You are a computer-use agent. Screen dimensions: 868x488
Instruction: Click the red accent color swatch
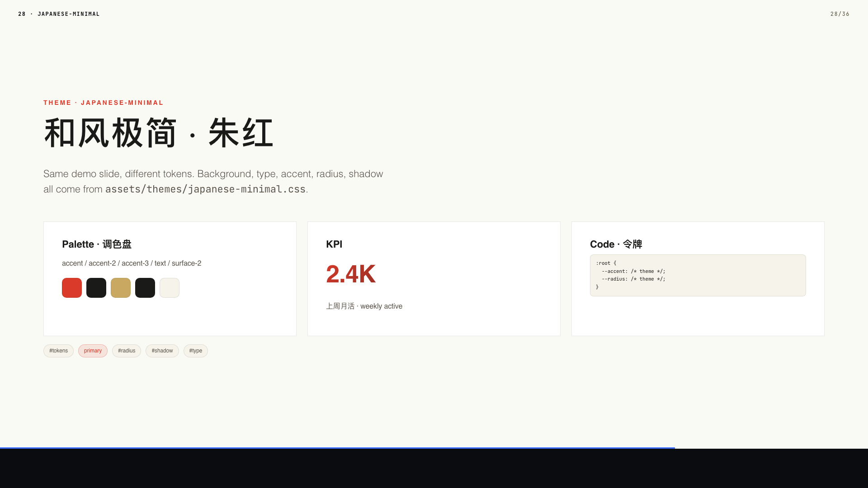tap(72, 288)
